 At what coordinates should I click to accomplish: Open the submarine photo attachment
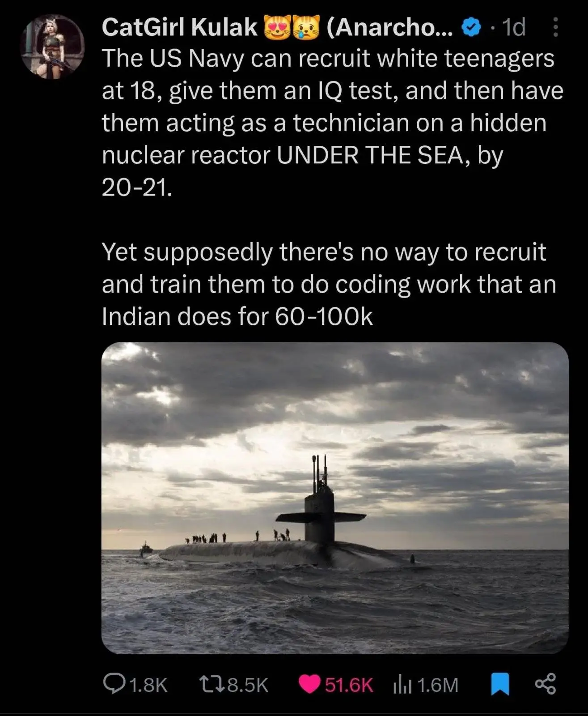335,498
